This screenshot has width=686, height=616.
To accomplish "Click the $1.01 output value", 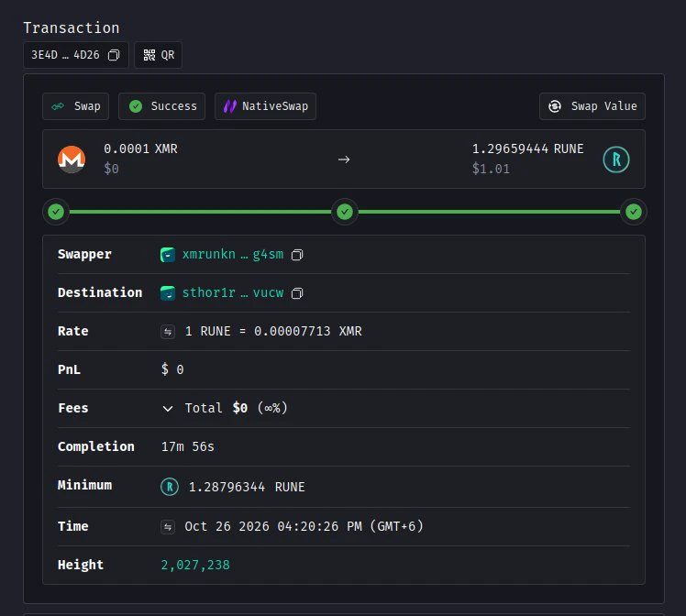I will click(491, 169).
